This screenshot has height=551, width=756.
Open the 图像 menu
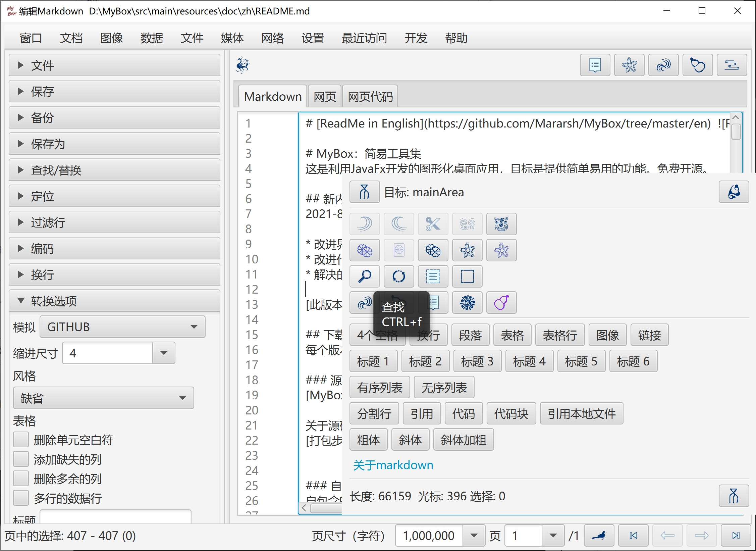(x=111, y=38)
